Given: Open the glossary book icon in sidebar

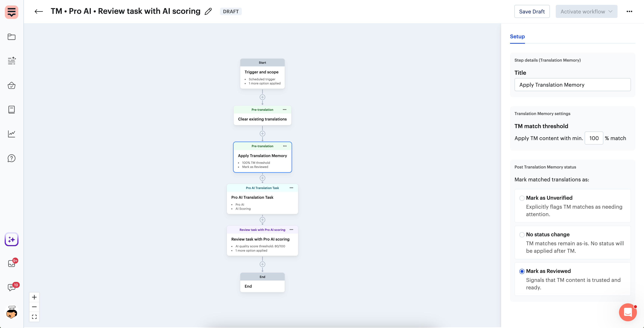Looking at the screenshot, I should pyautogui.click(x=12, y=109).
